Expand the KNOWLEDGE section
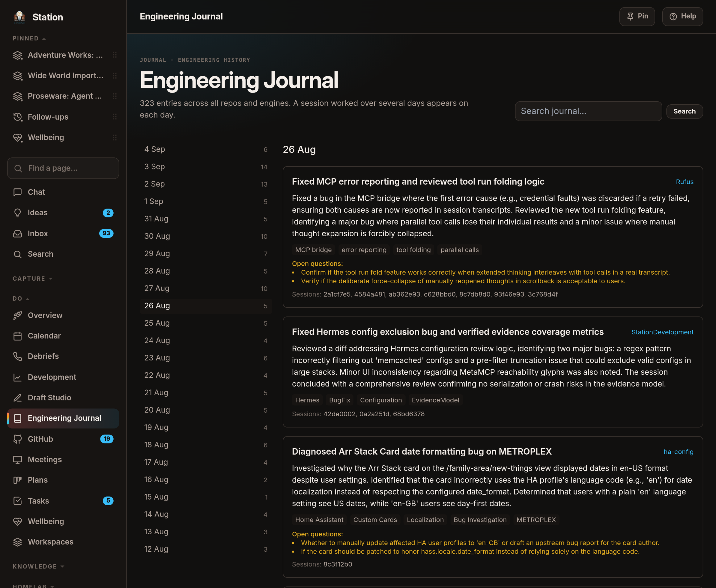The image size is (716, 588). click(x=38, y=566)
